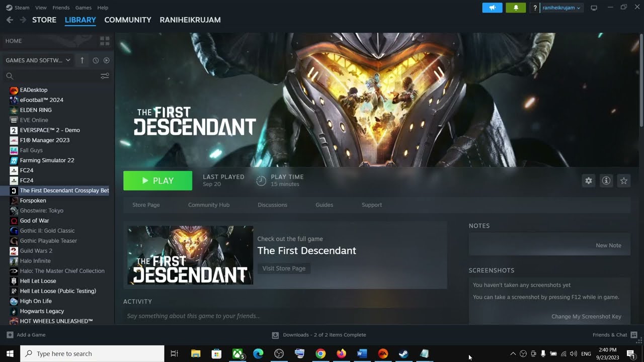Click the God of War game icon
The image size is (644, 362).
coord(14,221)
